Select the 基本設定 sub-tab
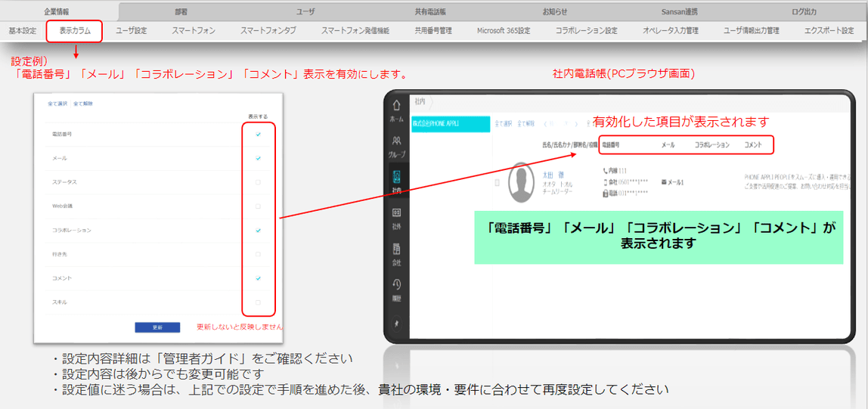The width and height of the screenshot is (868, 409). pos(22,31)
